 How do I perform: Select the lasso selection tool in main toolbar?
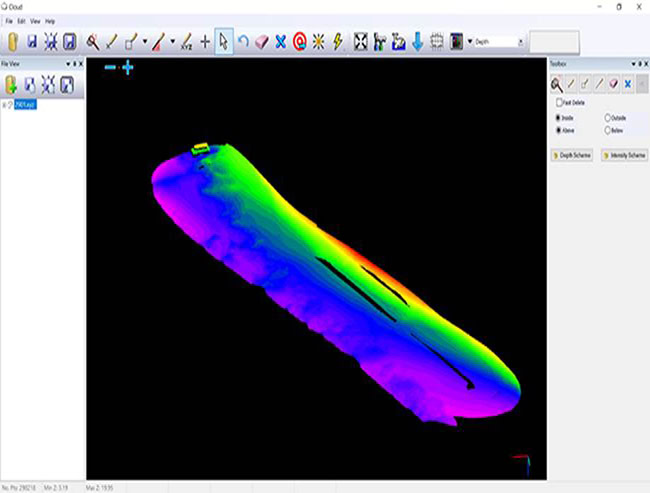tap(92, 42)
